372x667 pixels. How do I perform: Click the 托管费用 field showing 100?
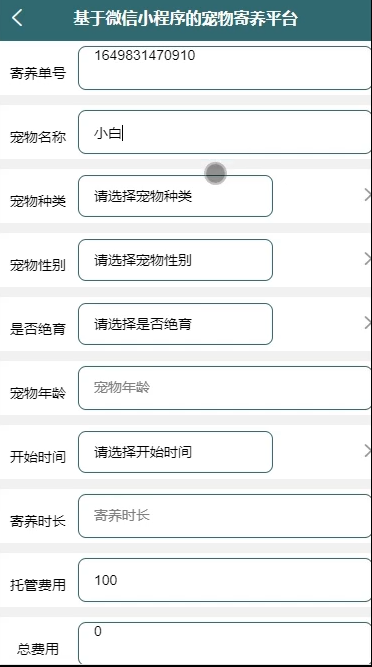(225, 580)
